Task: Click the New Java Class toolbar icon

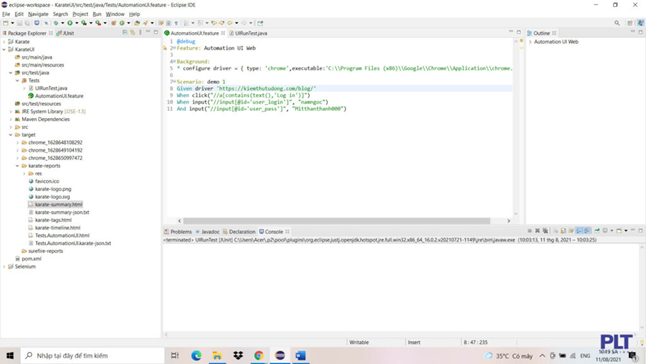Action: [x=122, y=23]
